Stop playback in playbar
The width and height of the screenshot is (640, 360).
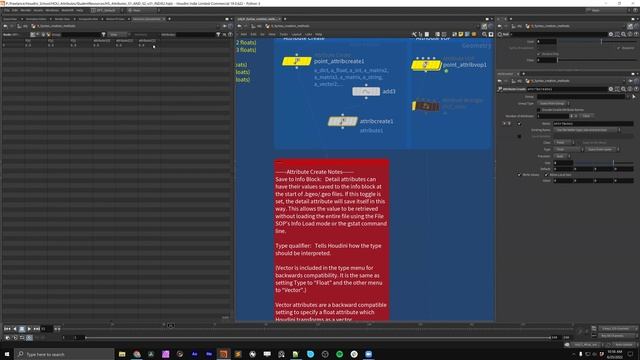click(x=22, y=329)
